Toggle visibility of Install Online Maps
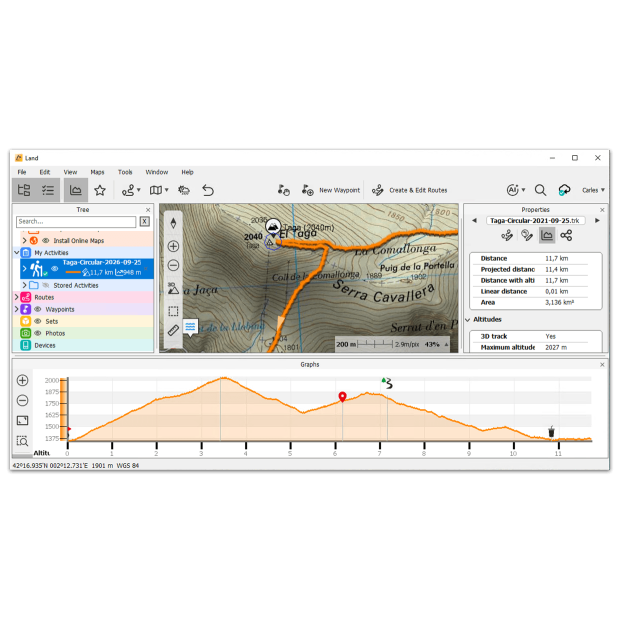The width and height of the screenshot is (620, 620). [46, 241]
